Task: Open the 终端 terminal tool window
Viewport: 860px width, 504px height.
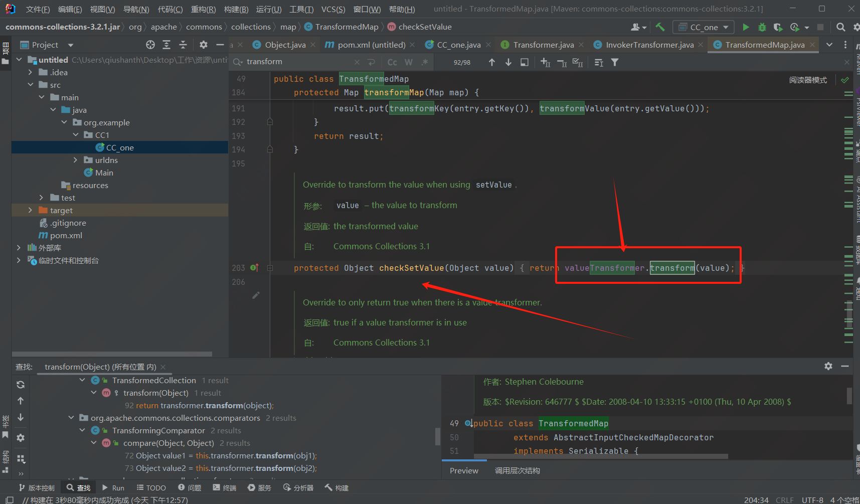Action: pyautogui.click(x=225, y=487)
